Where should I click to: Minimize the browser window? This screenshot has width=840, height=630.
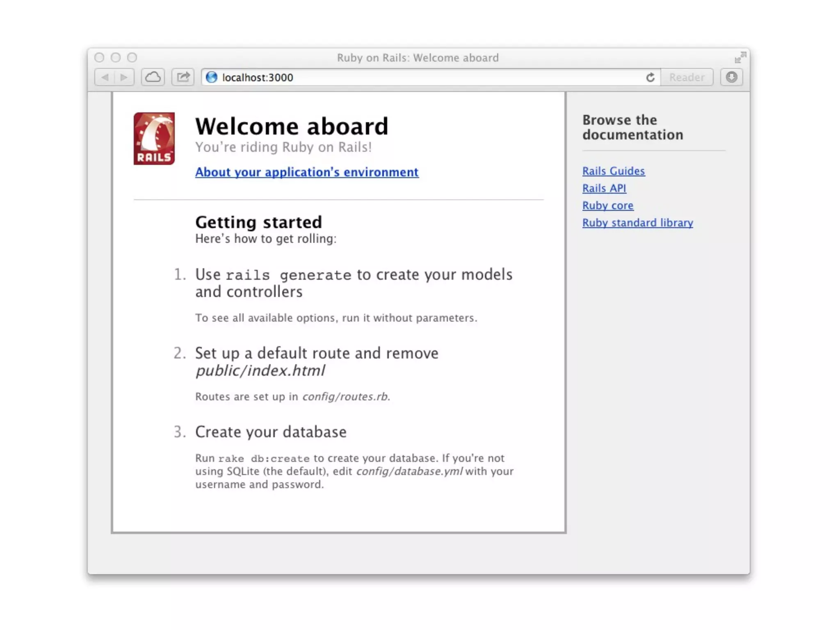click(116, 57)
